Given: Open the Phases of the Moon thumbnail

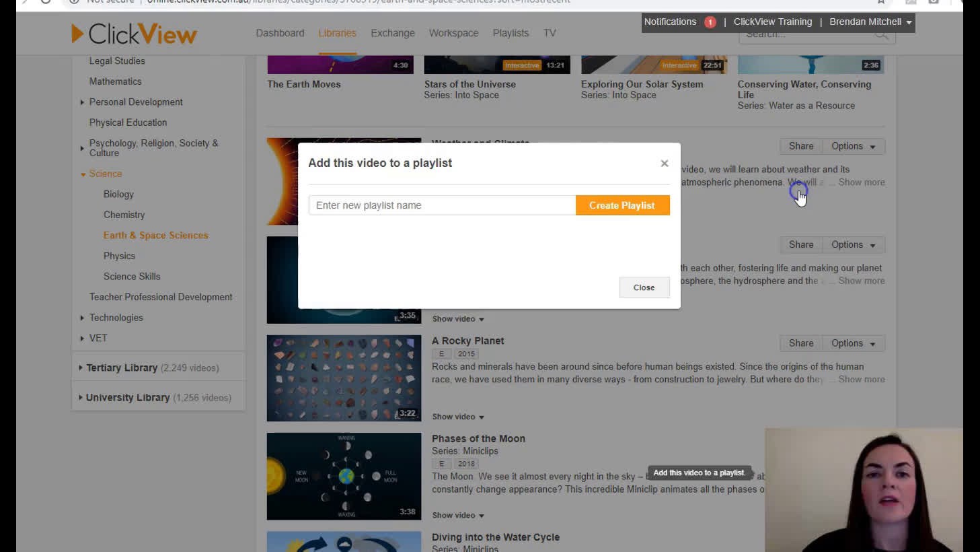Looking at the screenshot, I should pyautogui.click(x=344, y=477).
